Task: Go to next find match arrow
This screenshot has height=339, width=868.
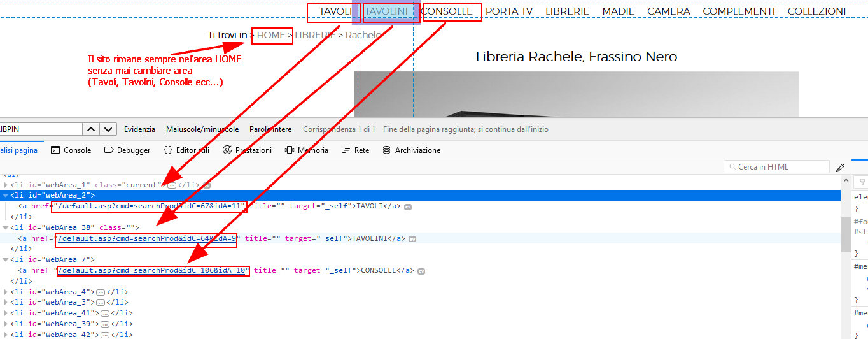Action: point(108,129)
